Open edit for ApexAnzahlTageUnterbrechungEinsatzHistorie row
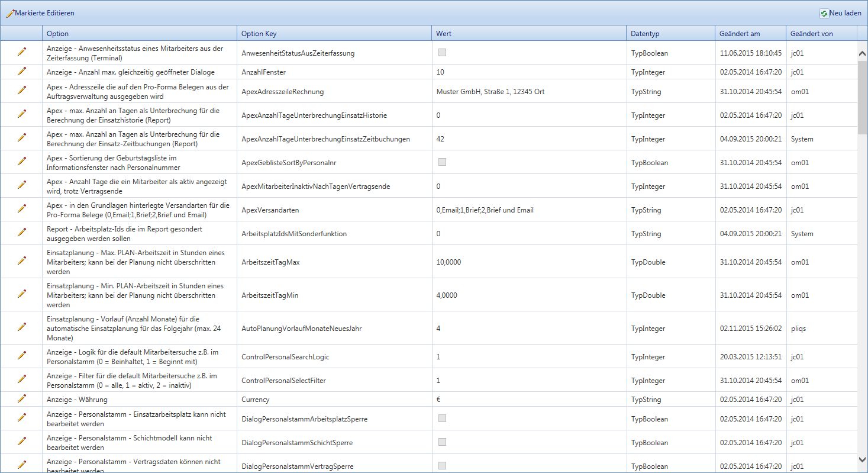 pyautogui.click(x=22, y=114)
